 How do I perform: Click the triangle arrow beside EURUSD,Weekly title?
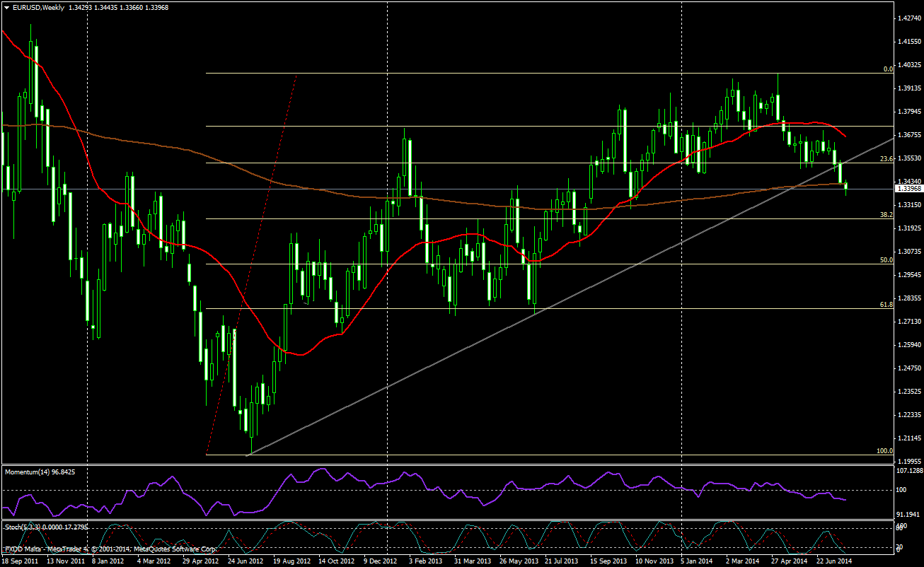(6, 7)
